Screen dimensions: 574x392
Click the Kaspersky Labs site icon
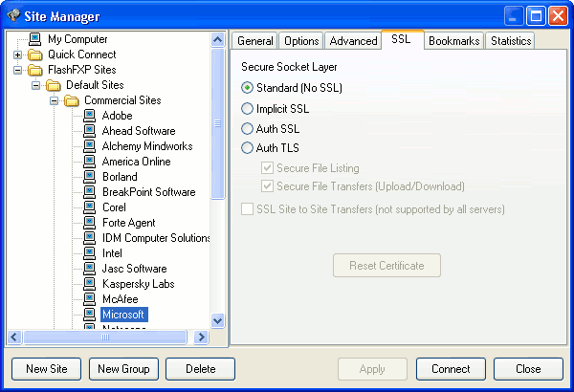[89, 284]
